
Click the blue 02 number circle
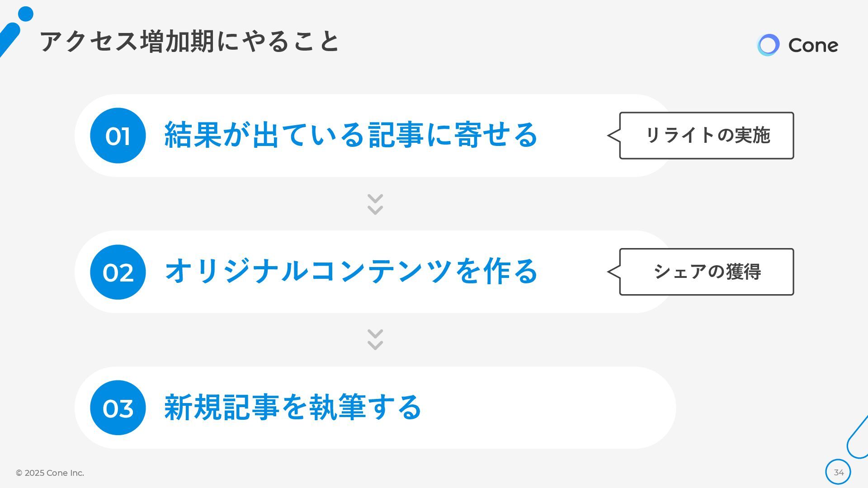coord(118,272)
